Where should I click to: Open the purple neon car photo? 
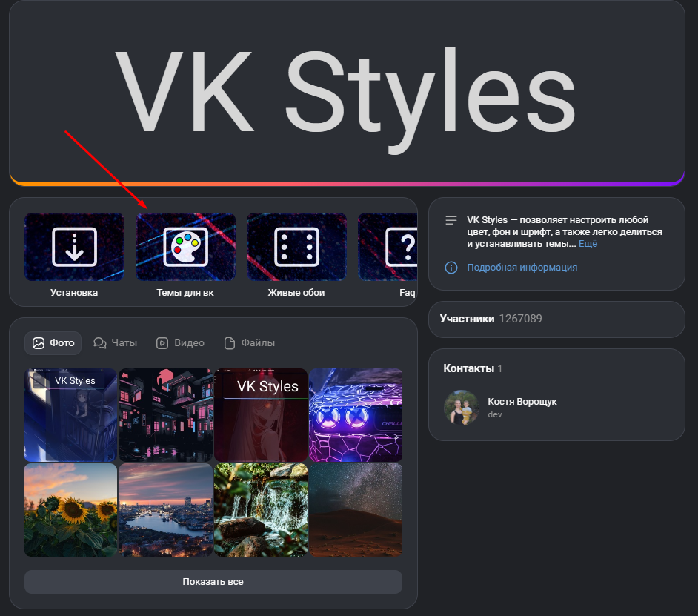click(x=356, y=415)
